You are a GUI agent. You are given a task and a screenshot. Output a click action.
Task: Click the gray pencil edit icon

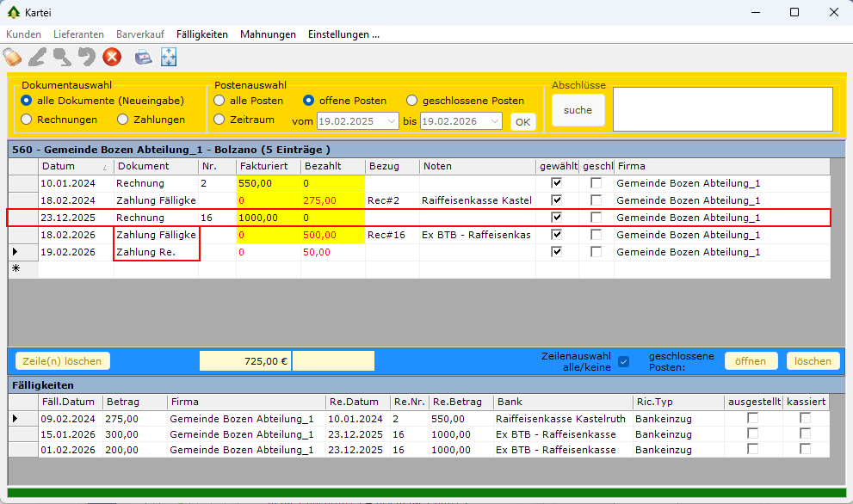37,58
